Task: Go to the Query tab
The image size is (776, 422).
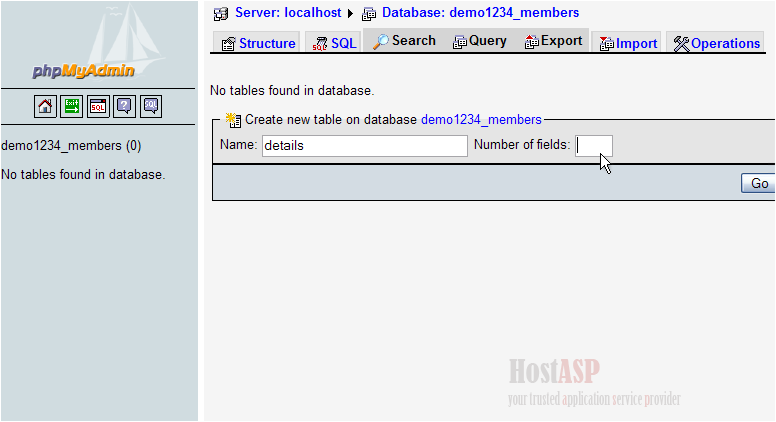Action: click(479, 41)
